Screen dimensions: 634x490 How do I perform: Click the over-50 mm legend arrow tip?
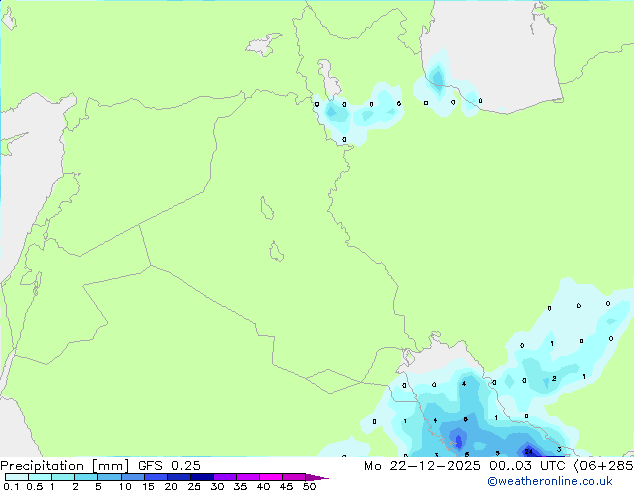[x=317, y=478]
